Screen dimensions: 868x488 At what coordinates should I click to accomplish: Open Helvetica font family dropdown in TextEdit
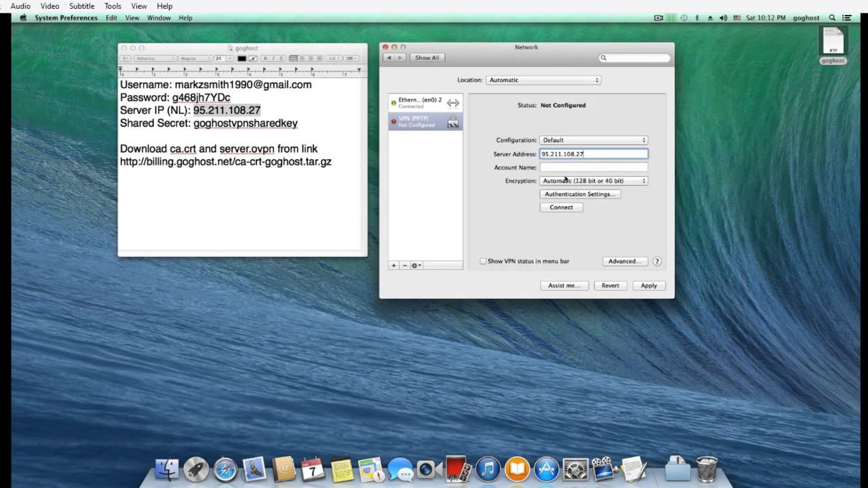(154, 58)
